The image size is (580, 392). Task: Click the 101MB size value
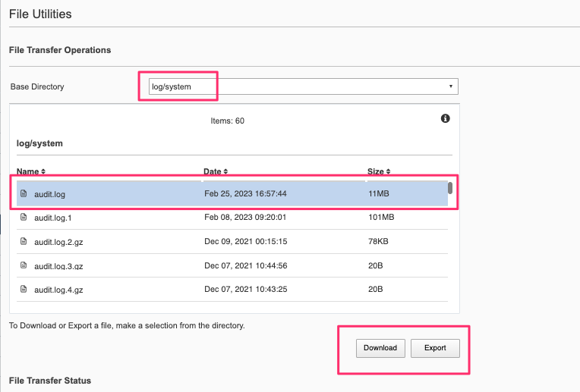pos(381,218)
